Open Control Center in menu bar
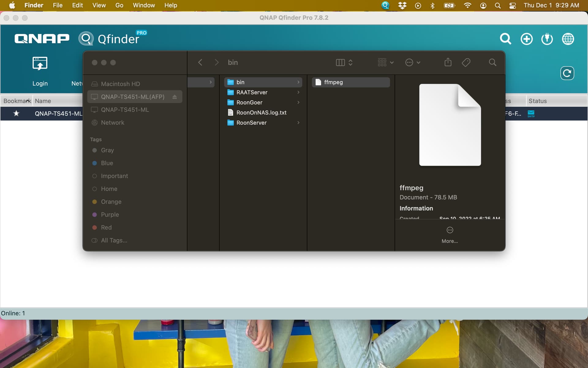Viewport: 588px width, 368px height. pyautogui.click(x=512, y=6)
